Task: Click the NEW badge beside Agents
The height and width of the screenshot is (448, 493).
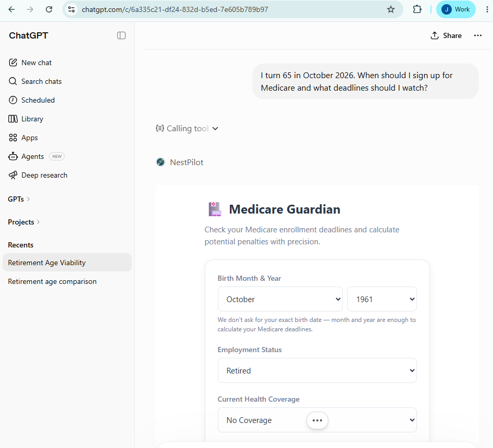Action: [x=57, y=156]
